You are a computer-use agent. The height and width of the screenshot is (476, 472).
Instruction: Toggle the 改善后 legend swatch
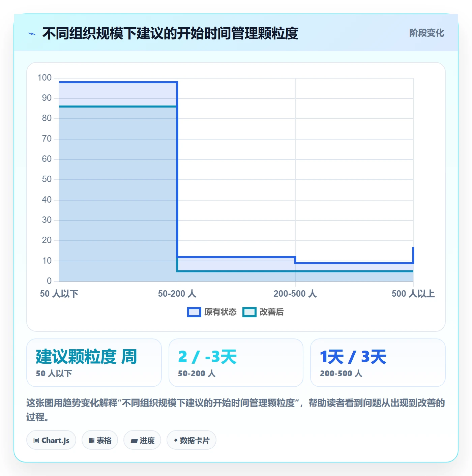coord(249,312)
